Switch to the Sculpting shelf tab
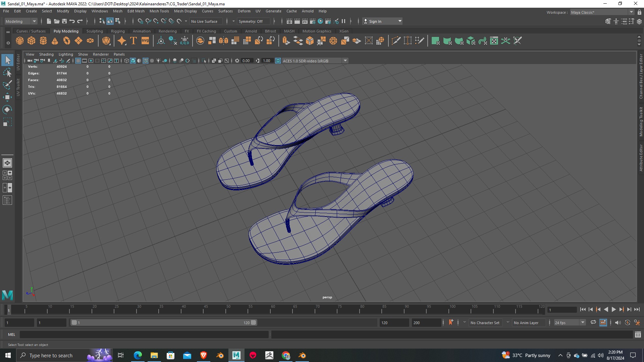This screenshot has width=644, height=362. coord(95,31)
